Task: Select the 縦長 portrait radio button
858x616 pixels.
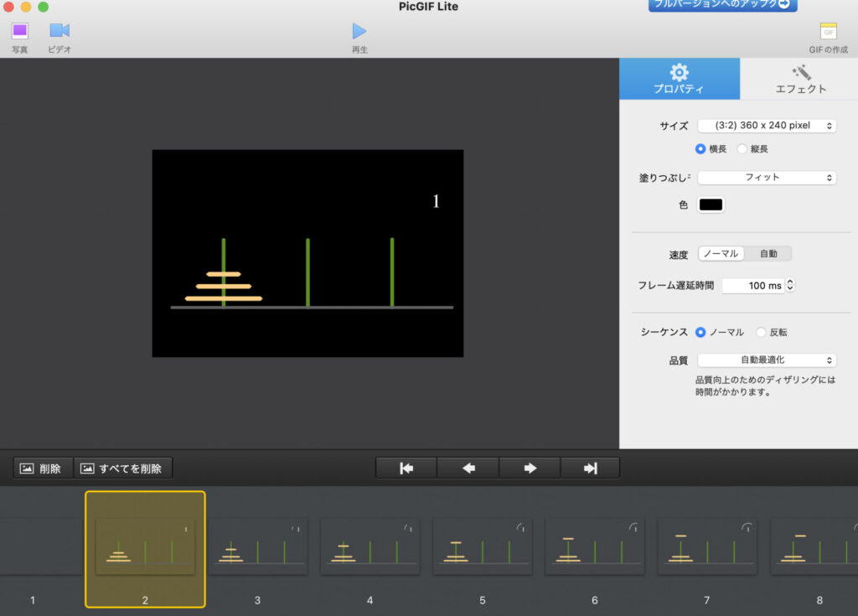Action: 742,149
